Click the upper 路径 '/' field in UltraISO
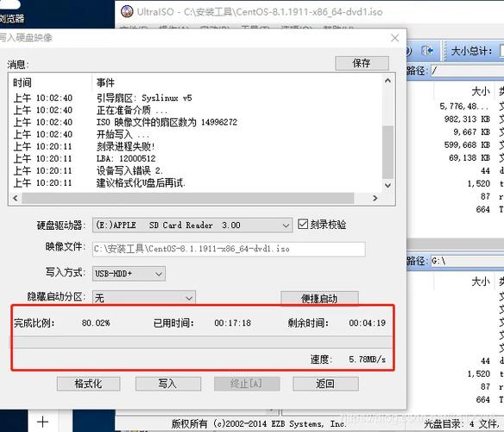 click(x=468, y=70)
